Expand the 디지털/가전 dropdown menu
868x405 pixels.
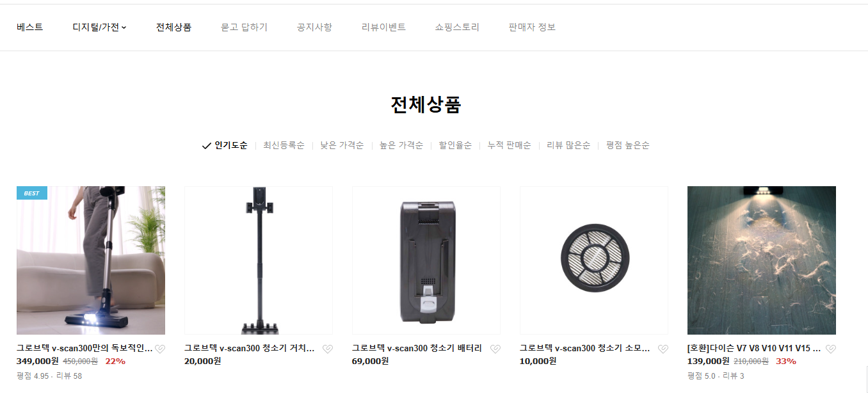(x=99, y=28)
